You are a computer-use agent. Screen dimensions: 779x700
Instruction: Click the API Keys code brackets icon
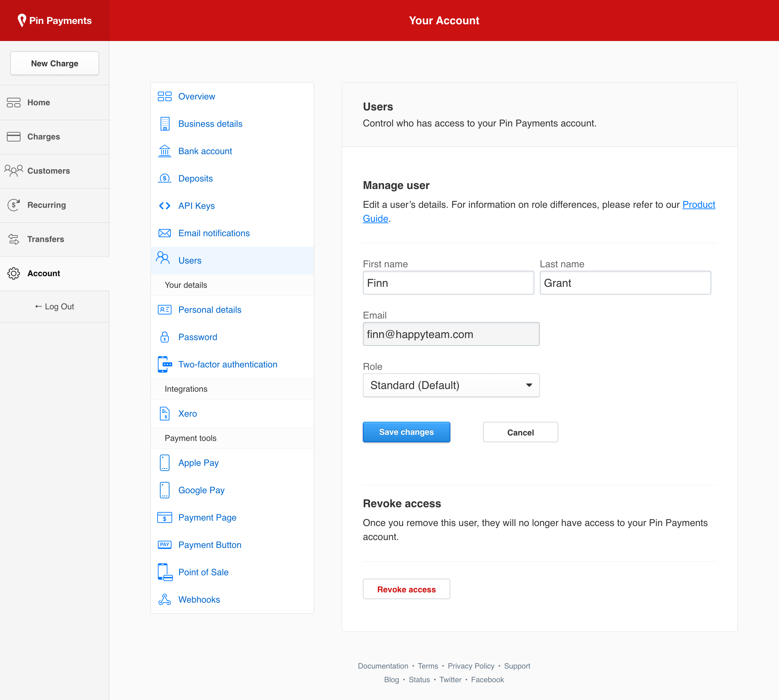(x=165, y=205)
